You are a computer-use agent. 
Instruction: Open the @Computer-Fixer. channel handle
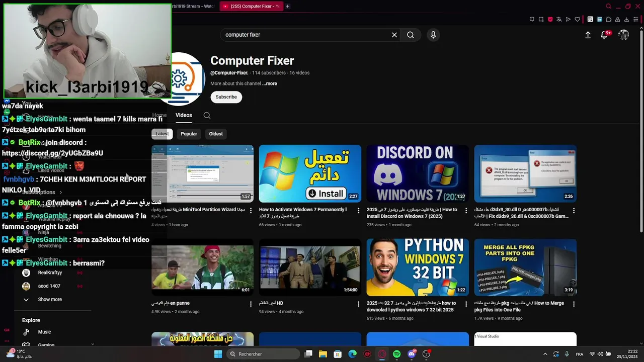coord(229,73)
